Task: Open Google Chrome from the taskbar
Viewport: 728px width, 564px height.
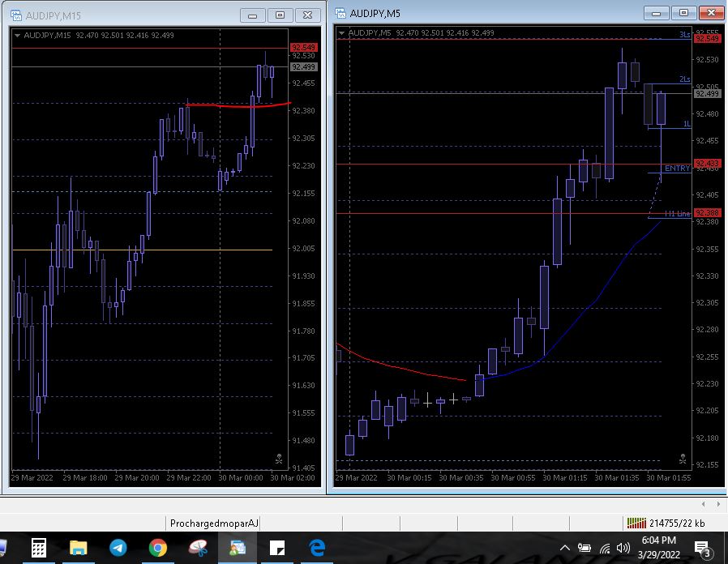Action: (x=158, y=549)
